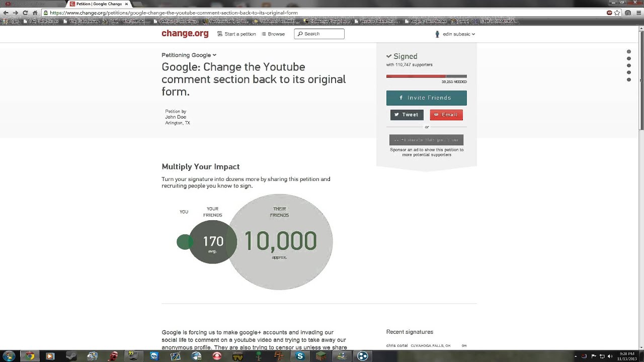Expand the edin subasic account dropdown
The image size is (644, 362).
455,34
